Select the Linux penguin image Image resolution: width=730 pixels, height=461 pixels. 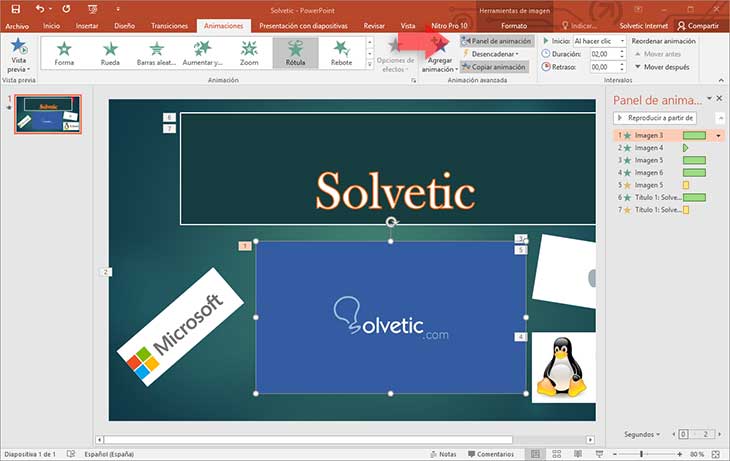[x=564, y=367]
